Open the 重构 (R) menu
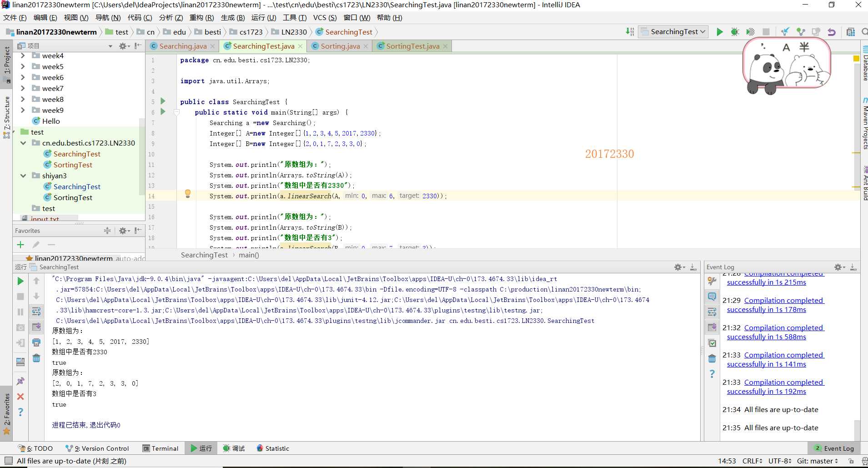Image resolution: width=868 pixels, height=468 pixels. [x=201, y=17]
